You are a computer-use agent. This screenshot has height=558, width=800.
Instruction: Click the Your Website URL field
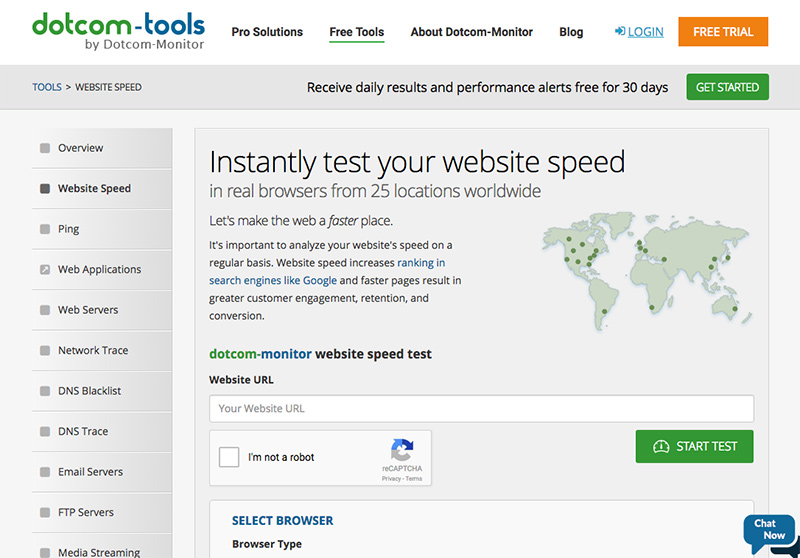click(x=481, y=408)
